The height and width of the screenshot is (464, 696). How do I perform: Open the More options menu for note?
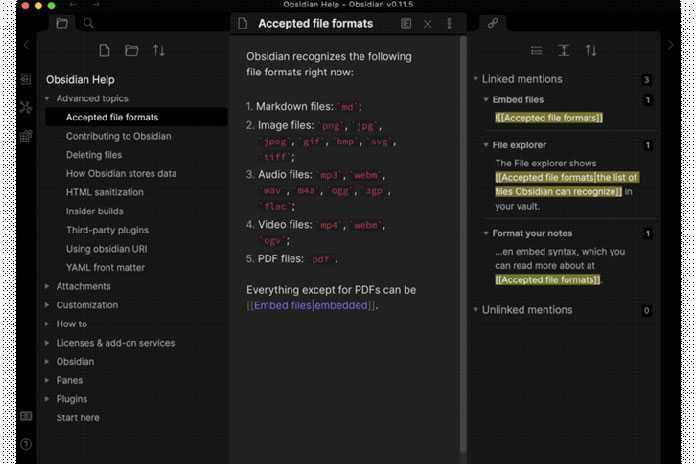(449, 23)
